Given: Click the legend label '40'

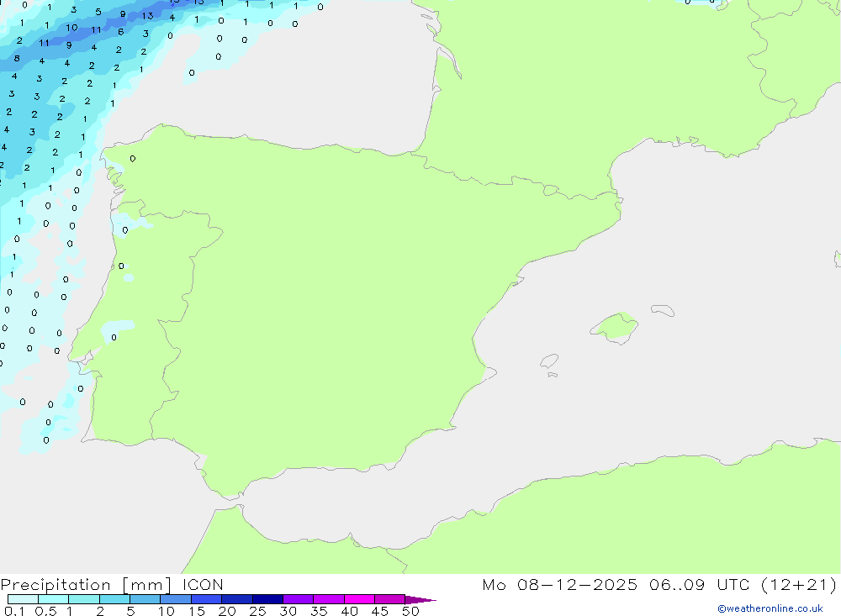Looking at the screenshot, I should (350, 611).
